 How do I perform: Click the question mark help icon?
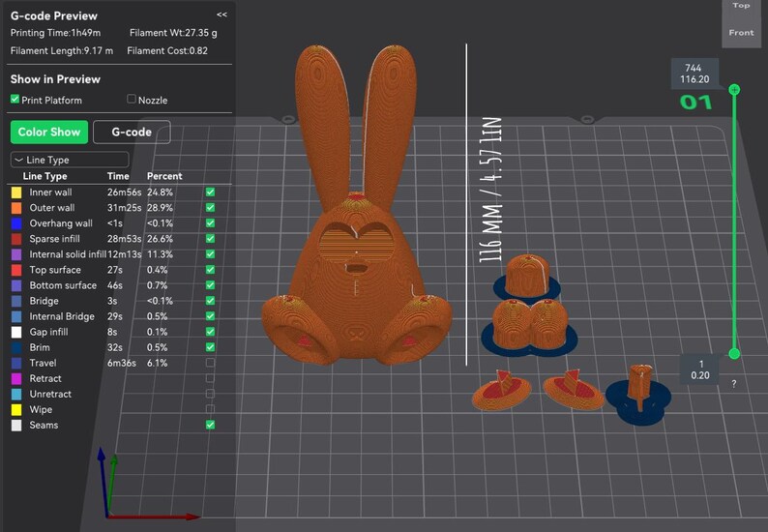pos(734,384)
